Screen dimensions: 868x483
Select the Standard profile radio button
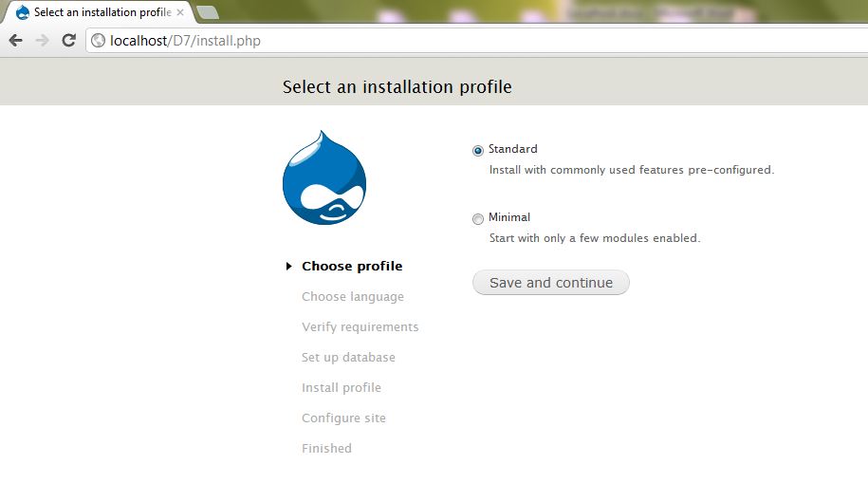[478, 150]
